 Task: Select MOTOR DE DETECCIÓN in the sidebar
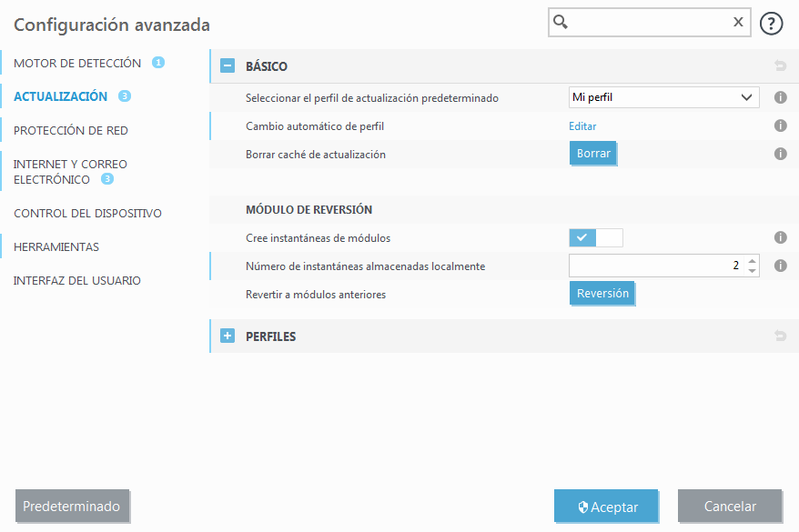pos(76,64)
